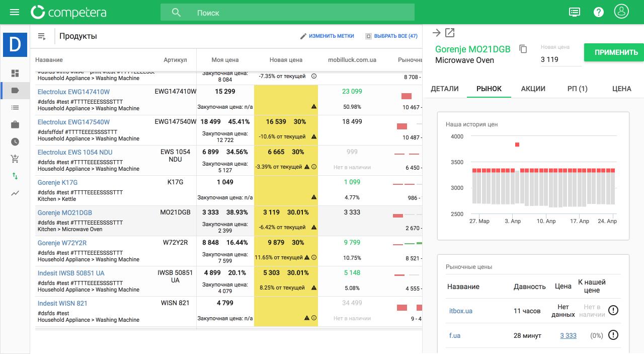Screen dimensions: 644x354
Task: Click the blue D workspace tile
Action: coord(15,44)
